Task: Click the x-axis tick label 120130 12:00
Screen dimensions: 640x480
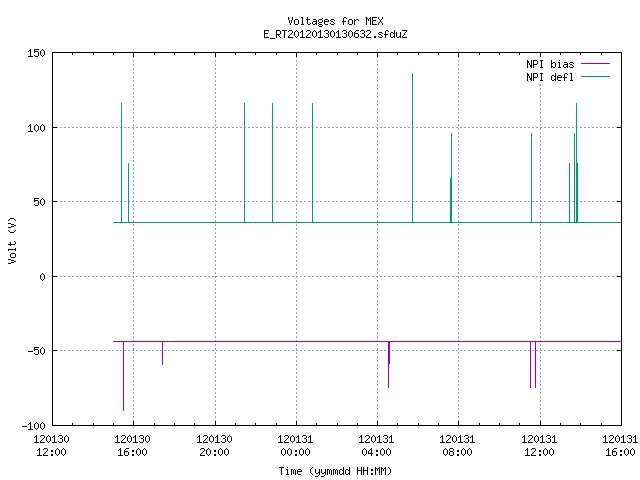Action: point(51,446)
